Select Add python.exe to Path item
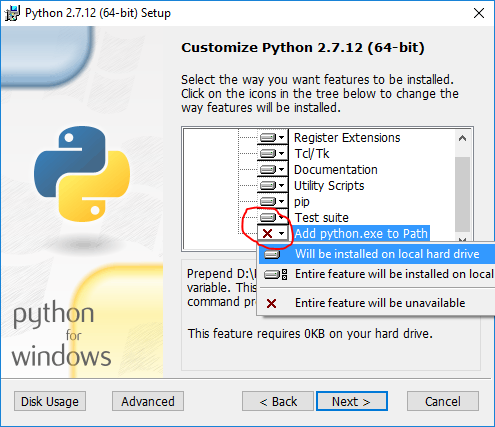Viewport: 495px width, 427px height. coord(361,233)
